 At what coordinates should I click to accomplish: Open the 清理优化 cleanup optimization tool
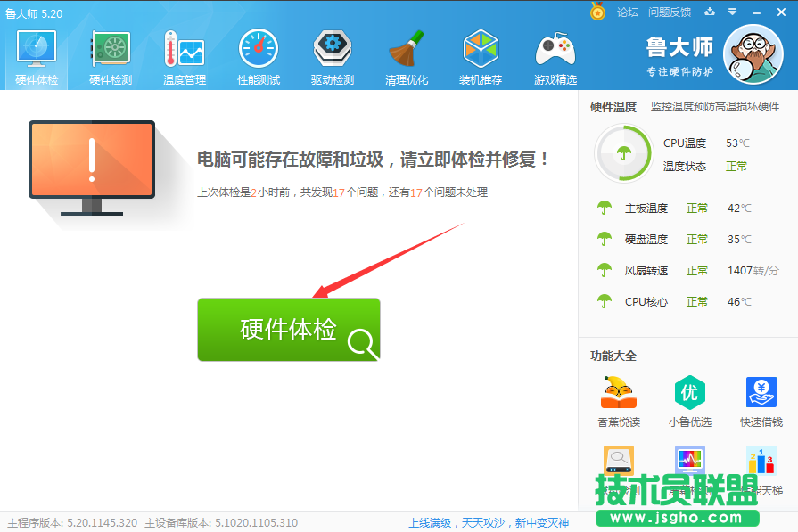click(407, 53)
